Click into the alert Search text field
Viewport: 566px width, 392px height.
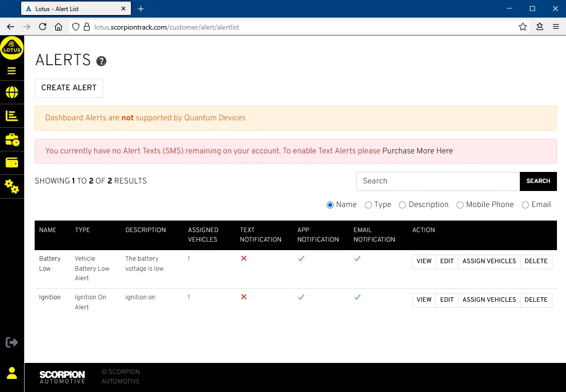[438, 181]
